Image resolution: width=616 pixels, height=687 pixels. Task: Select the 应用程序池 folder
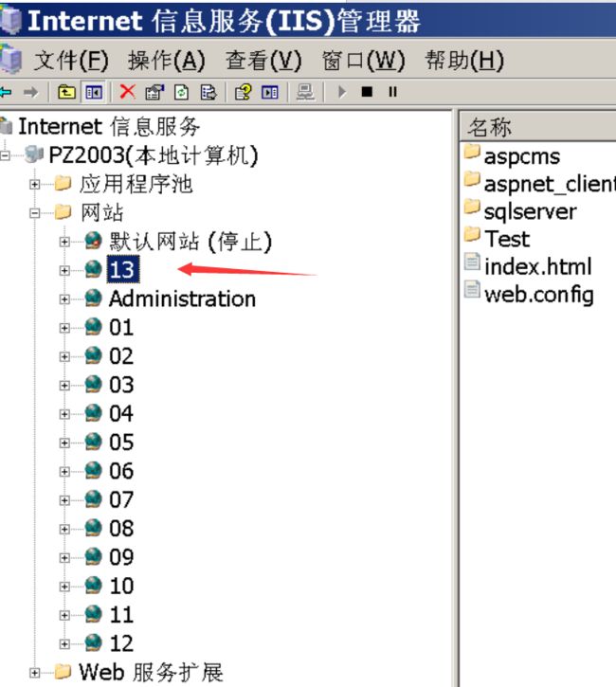(136, 185)
